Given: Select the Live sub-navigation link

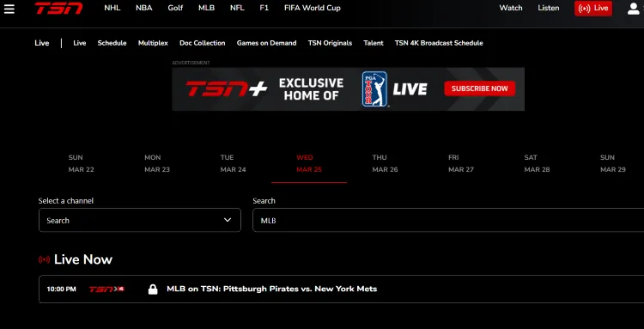Looking at the screenshot, I should 80,43.
